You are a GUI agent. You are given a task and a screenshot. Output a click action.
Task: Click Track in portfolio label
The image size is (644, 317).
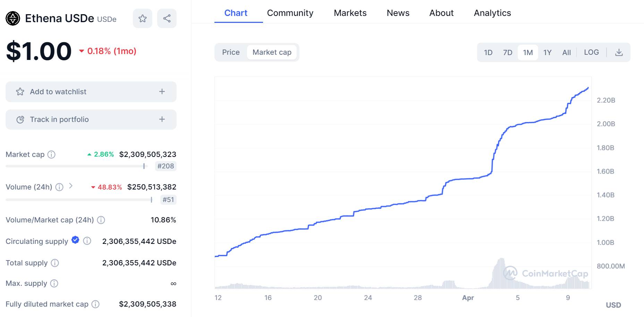pyautogui.click(x=59, y=120)
